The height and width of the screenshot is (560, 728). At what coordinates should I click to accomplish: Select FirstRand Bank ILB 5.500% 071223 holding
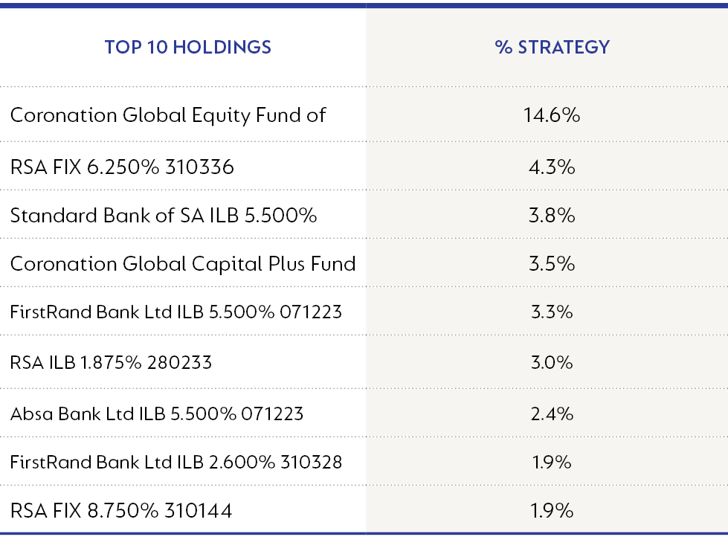point(176,312)
